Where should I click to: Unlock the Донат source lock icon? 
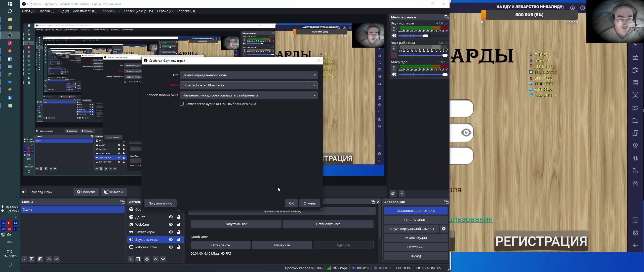(x=179, y=217)
